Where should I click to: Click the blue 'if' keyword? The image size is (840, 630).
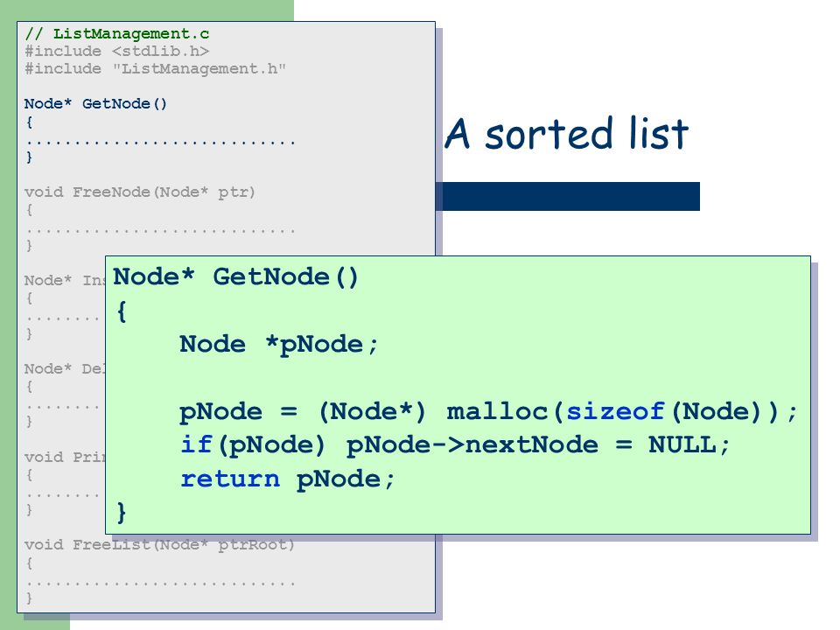[x=196, y=445]
